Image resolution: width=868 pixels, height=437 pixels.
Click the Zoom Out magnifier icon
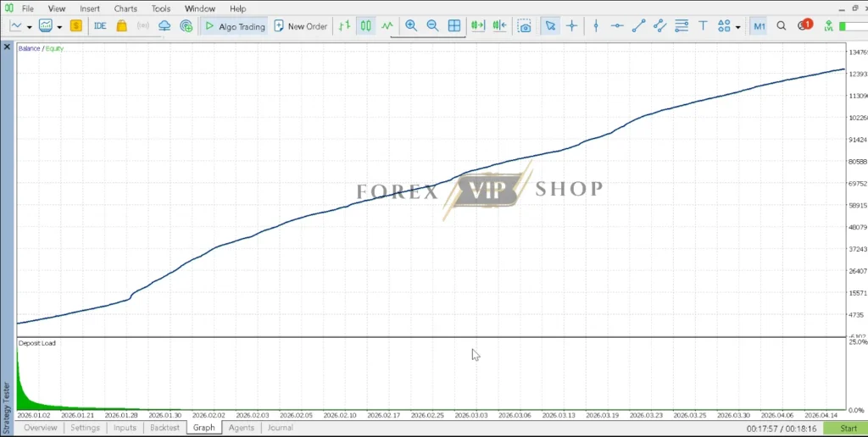coord(432,26)
